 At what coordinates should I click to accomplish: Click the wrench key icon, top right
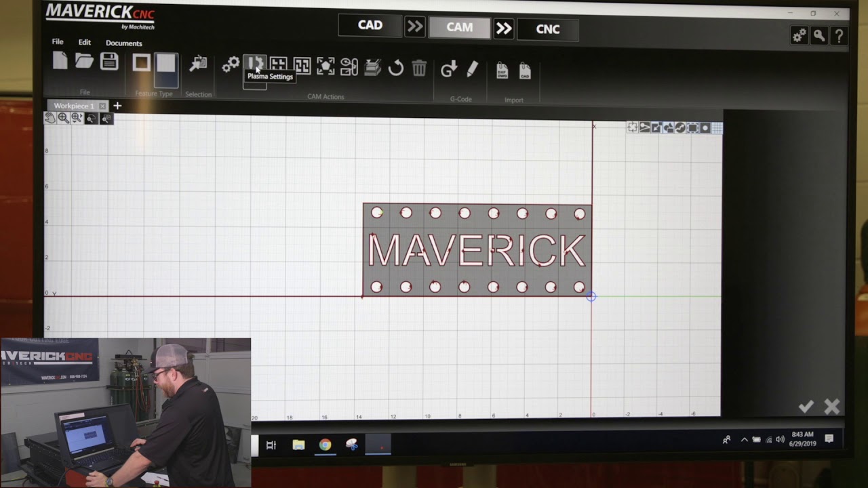pyautogui.click(x=819, y=35)
